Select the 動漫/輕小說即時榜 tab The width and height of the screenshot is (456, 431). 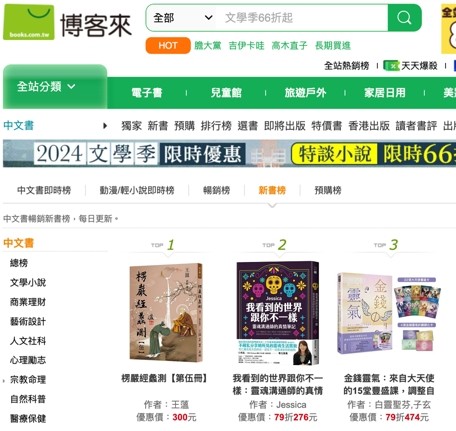pyautogui.click(x=137, y=190)
